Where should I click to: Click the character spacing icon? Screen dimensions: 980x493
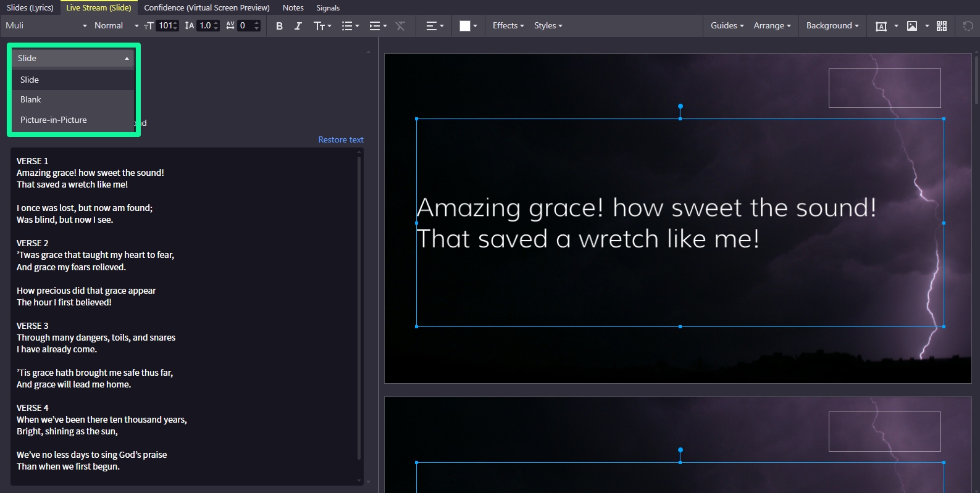230,26
